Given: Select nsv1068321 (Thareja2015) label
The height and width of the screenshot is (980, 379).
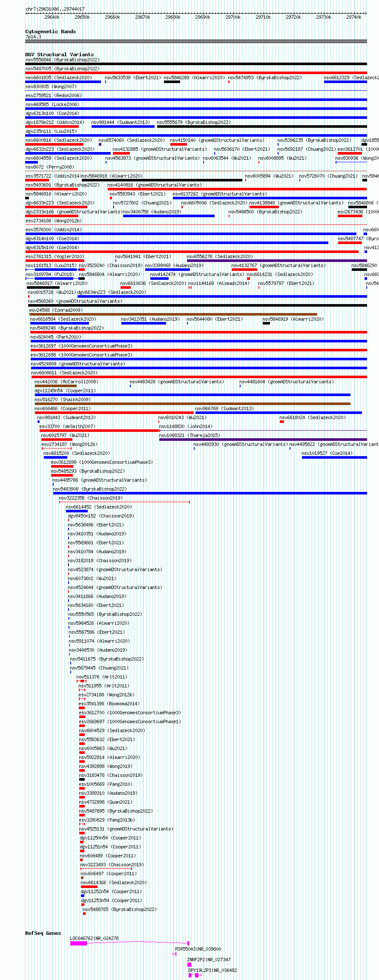Looking at the screenshot, I should click(x=189, y=435).
